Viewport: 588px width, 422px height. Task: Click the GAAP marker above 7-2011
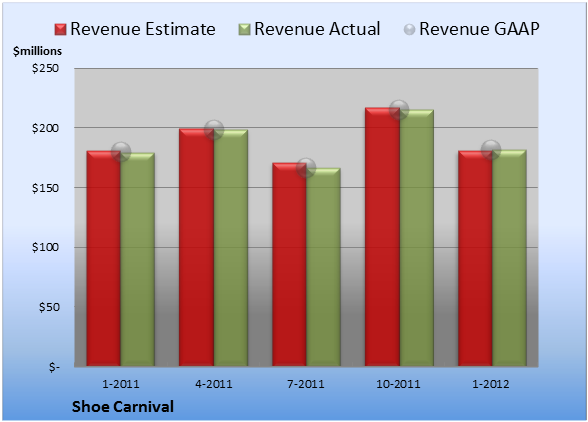click(306, 168)
